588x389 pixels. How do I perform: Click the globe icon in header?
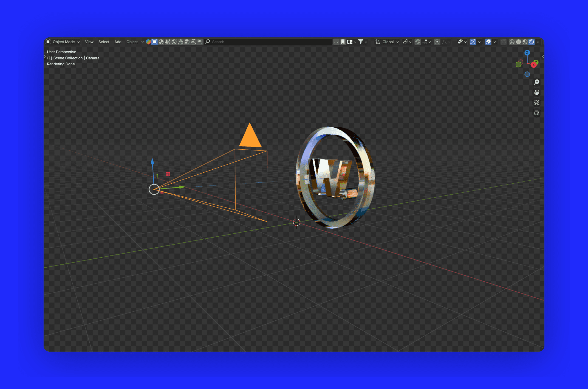click(174, 42)
